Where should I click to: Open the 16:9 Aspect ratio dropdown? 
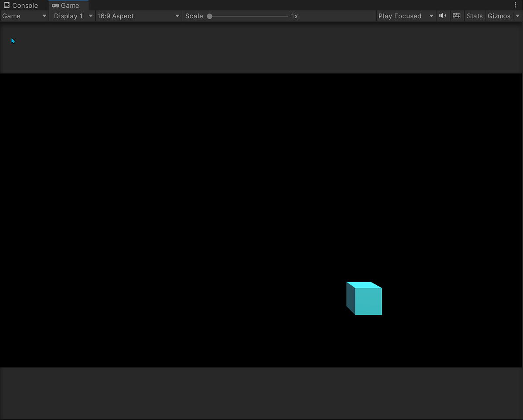pos(138,16)
